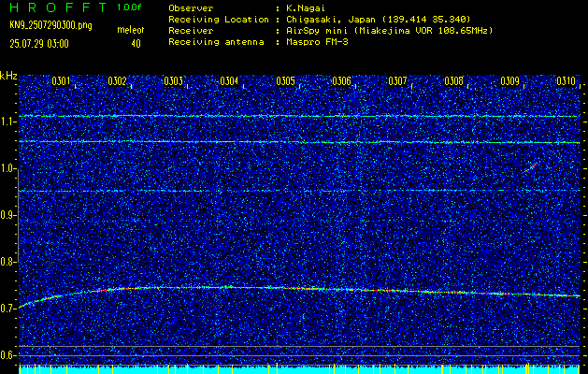Click the 1.0 frequency axis label

[x=9, y=169]
